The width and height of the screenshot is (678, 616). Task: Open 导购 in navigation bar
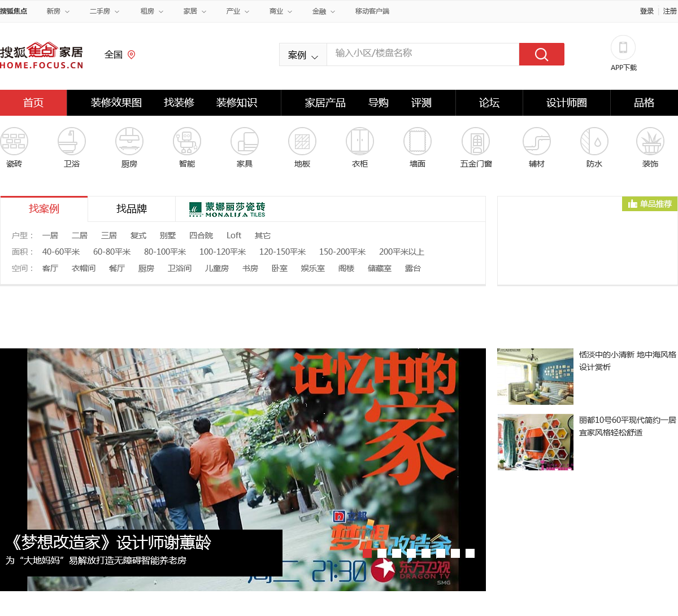tap(379, 103)
